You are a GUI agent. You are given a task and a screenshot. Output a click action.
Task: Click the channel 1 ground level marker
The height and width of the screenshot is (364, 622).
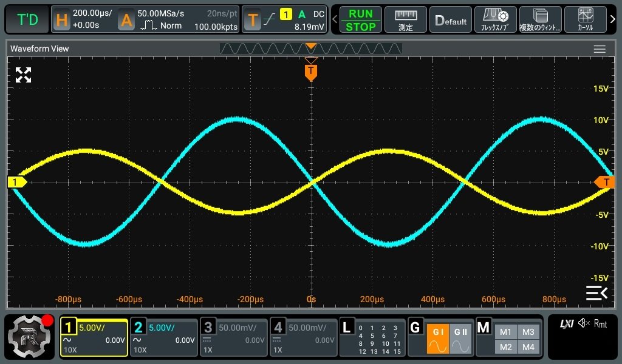pyautogui.click(x=17, y=182)
